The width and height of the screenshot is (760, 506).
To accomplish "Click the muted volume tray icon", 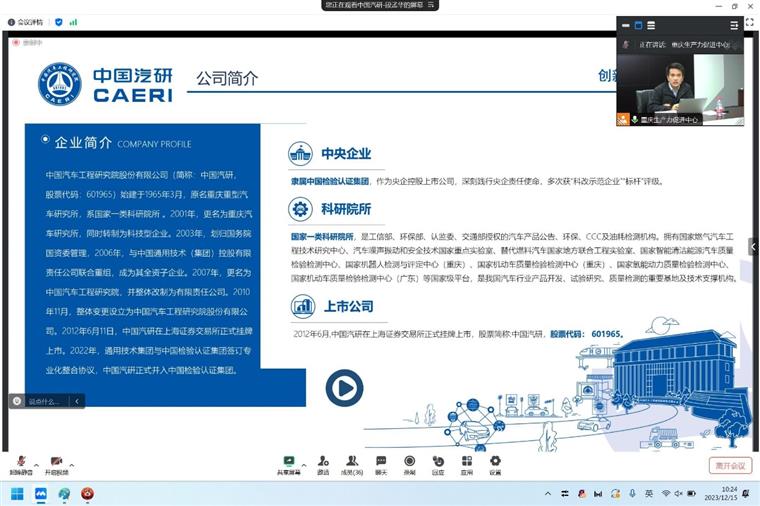I will click(x=679, y=494).
